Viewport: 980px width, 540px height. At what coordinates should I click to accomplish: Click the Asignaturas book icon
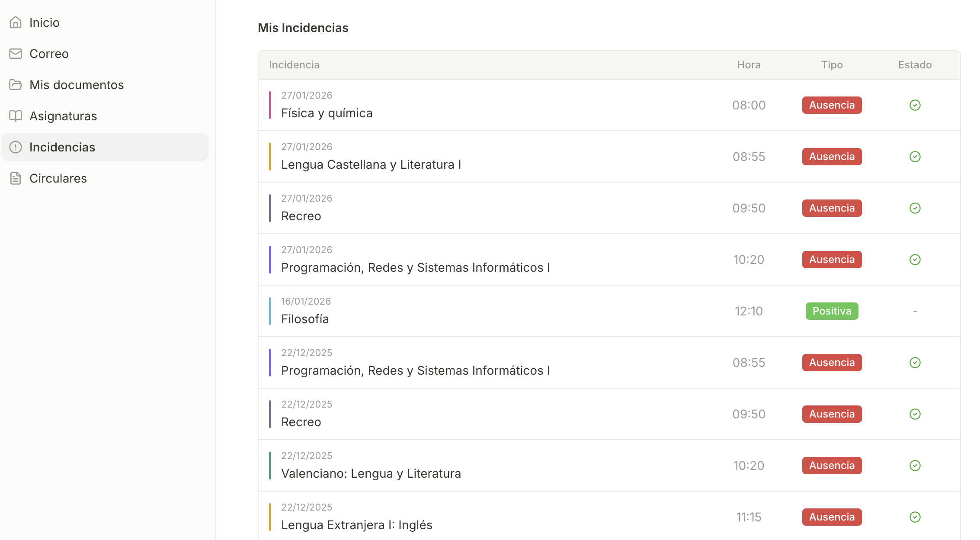(16, 116)
